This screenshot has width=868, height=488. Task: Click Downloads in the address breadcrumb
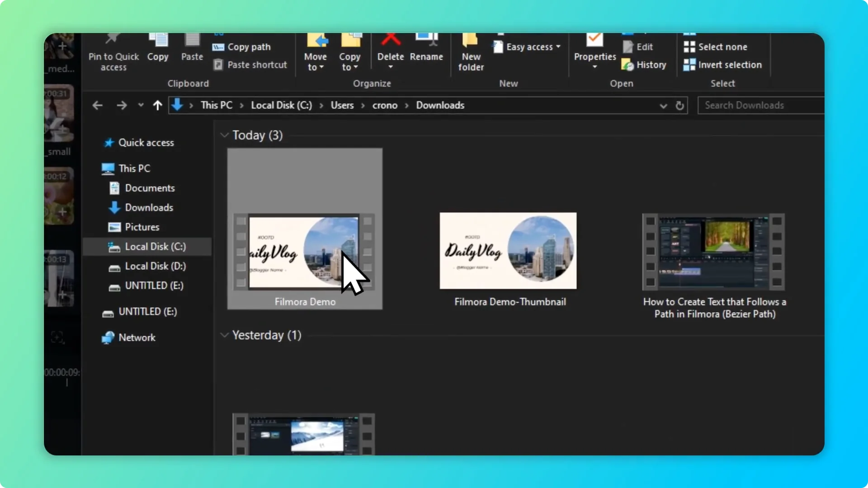(440, 105)
